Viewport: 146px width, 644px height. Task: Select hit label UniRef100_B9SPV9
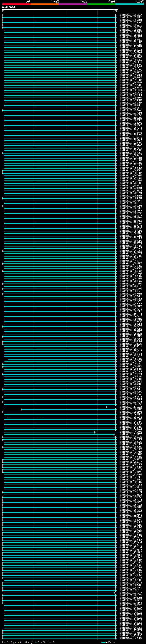[x=131, y=70]
